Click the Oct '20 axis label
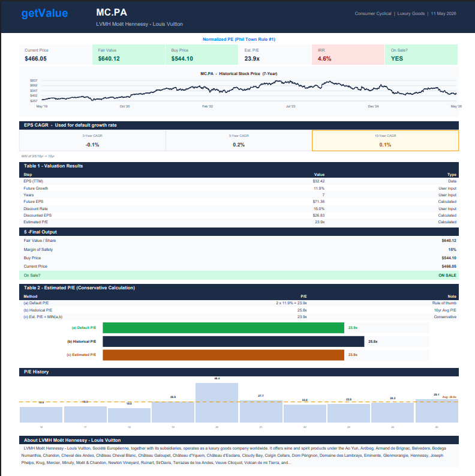475x476 pixels. (124, 106)
